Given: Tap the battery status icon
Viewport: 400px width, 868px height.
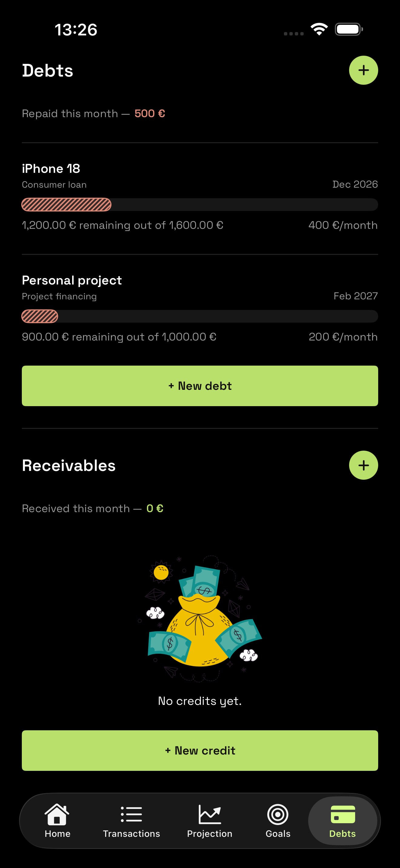Looking at the screenshot, I should 349,29.
